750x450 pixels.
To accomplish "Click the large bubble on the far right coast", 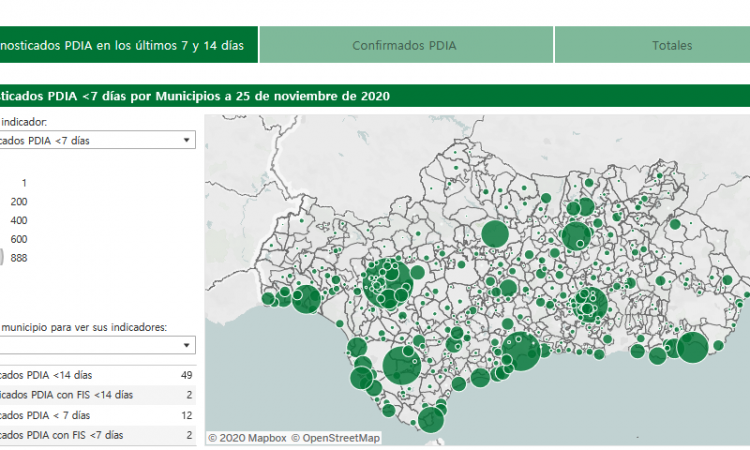I will pyautogui.click(x=692, y=347).
